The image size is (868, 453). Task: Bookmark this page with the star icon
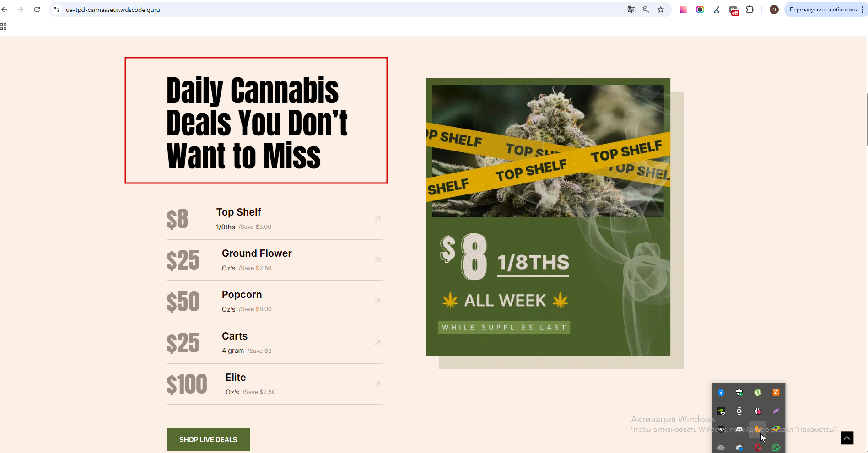point(661,10)
